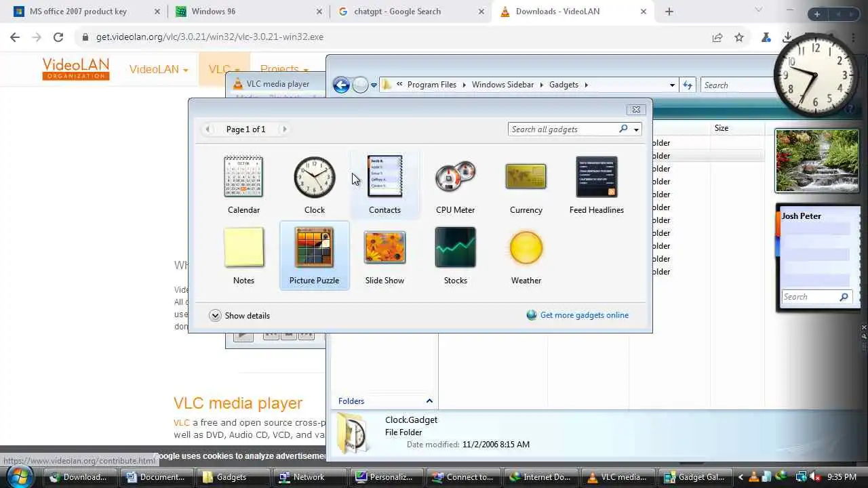Viewport: 868px width, 488px height.
Task: Select the CPU Meter gadget icon
Action: (455, 178)
